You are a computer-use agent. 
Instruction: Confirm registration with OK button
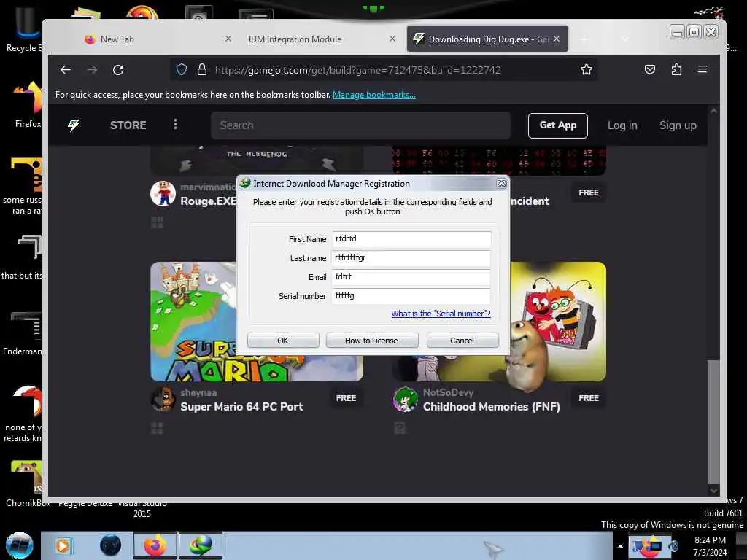pyautogui.click(x=283, y=341)
